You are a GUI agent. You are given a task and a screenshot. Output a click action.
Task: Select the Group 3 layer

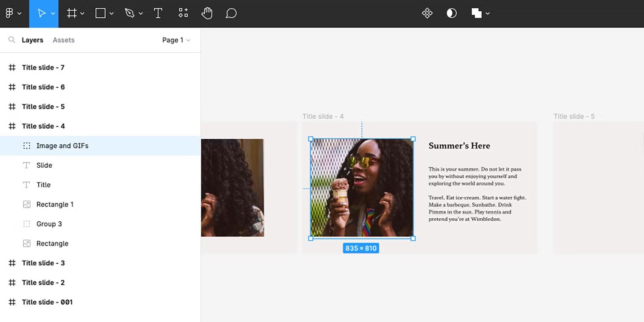pos(49,224)
